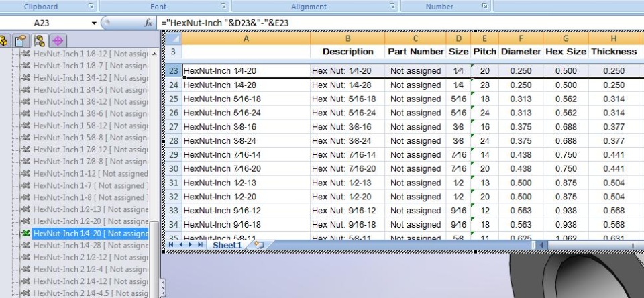Select HexNut-Inch 1⁄2-13 in the tree
644x298 pixels.
[x=91, y=209]
